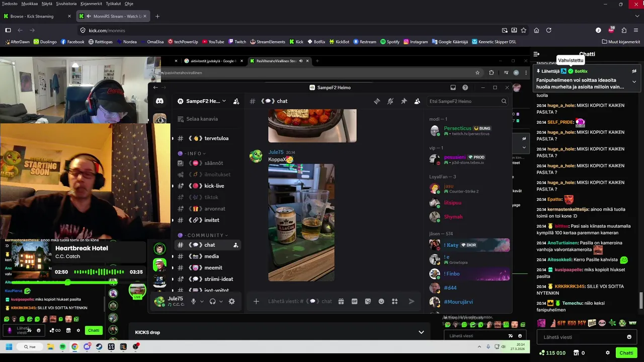Click Discord send message arrow
Screen dimensions: 644x362
tap(411, 301)
